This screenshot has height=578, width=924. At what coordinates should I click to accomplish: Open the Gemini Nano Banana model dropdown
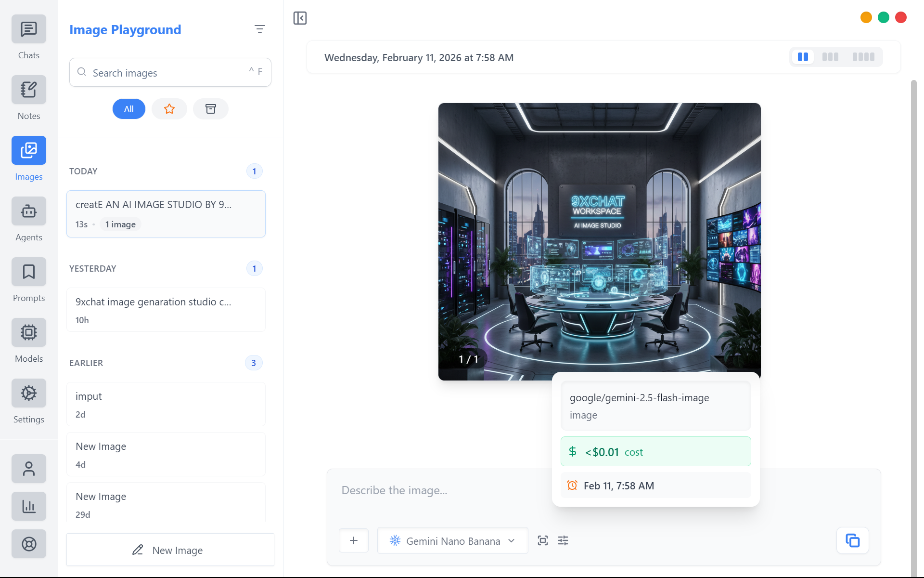point(452,540)
